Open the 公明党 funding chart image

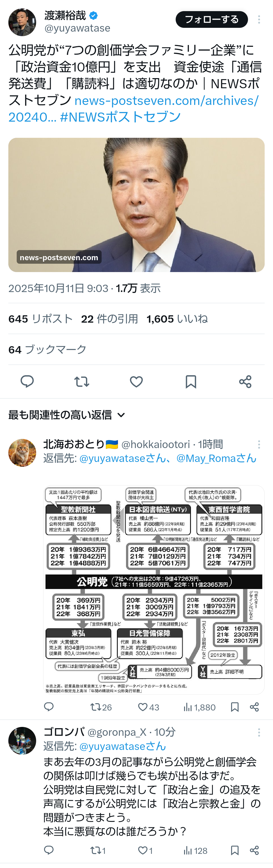(x=154, y=590)
